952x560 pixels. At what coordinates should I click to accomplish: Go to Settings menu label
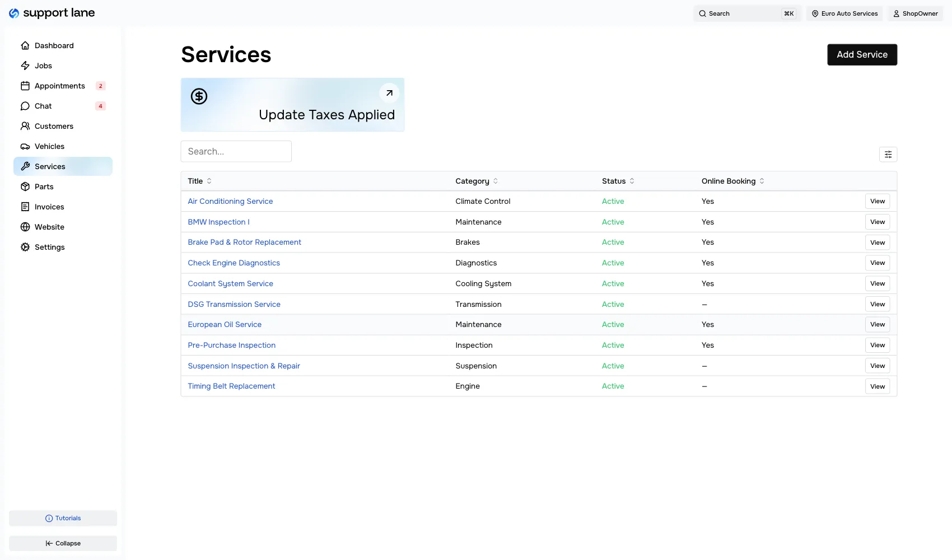click(50, 247)
